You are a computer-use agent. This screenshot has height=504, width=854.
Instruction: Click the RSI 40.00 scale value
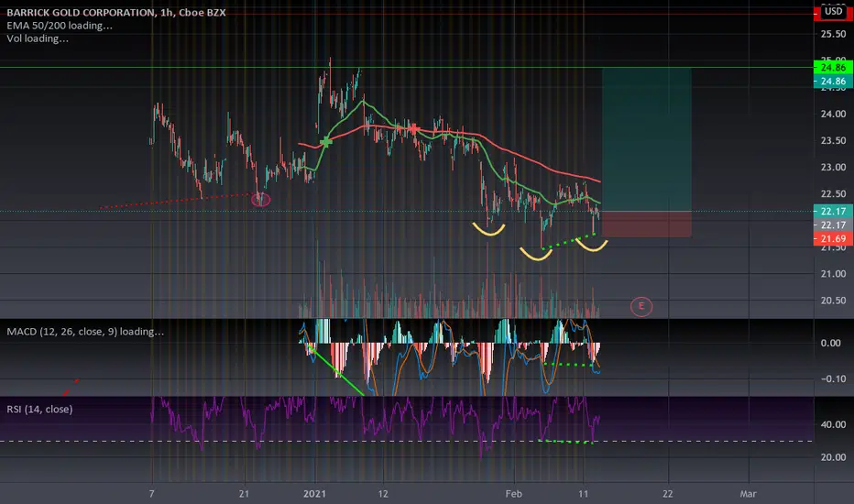tap(833, 424)
